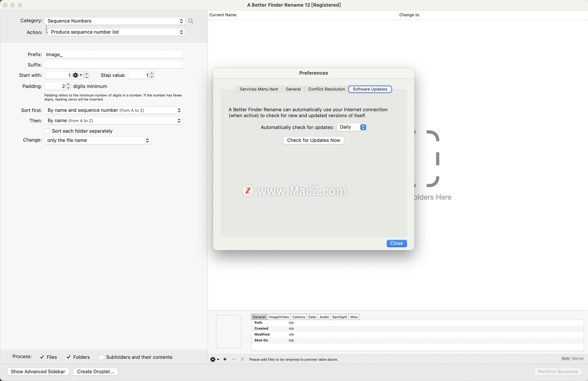Click the Step value stepper arrows
Image resolution: width=588 pixels, height=381 pixels.
click(152, 75)
